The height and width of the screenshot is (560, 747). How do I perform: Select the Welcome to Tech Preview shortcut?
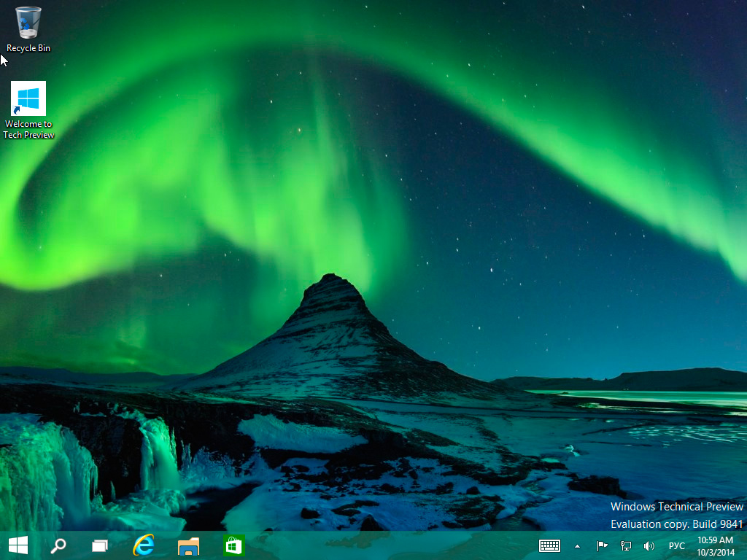click(28, 110)
